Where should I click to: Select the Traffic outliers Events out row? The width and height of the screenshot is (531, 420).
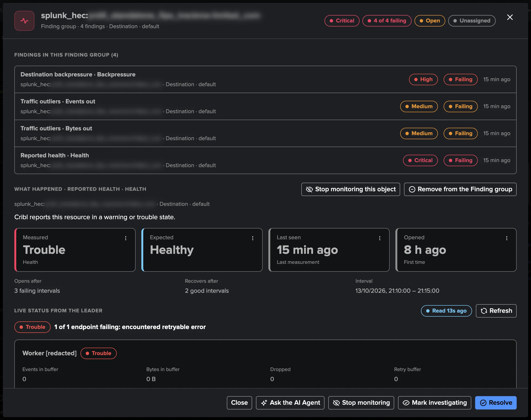pos(265,106)
